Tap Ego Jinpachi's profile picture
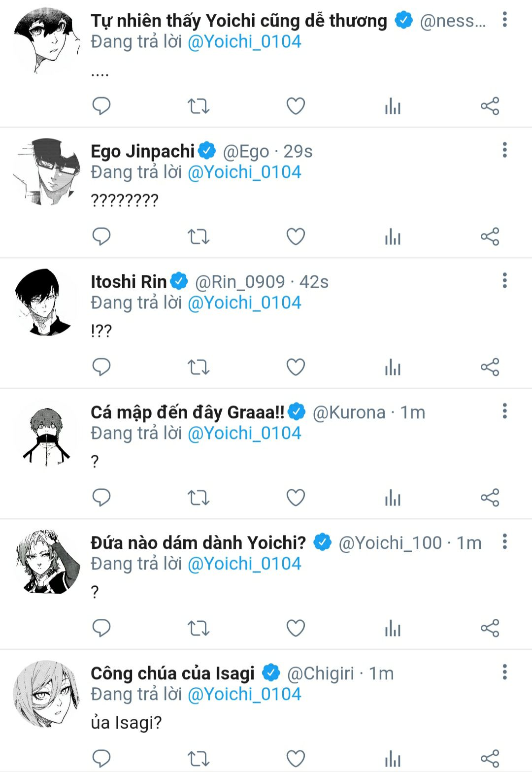Image resolution: width=532 pixels, height=772 pixels. (47, 171)
